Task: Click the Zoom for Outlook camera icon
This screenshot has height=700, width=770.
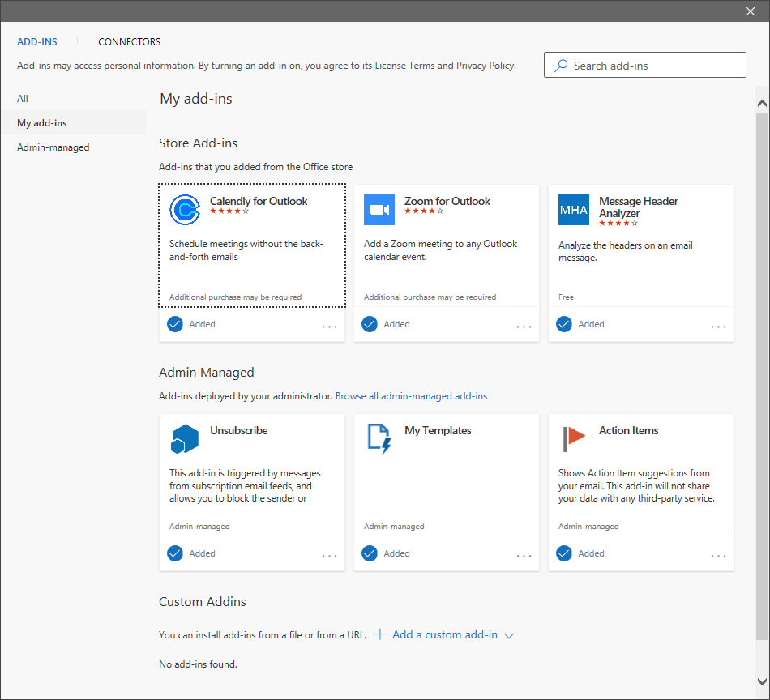Action: point(379,209)
